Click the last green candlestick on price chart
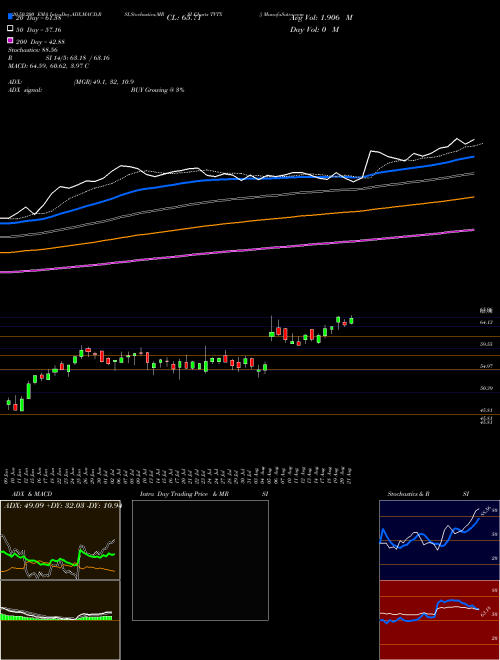Screen dimensions: 500x660 click(351, 321)
